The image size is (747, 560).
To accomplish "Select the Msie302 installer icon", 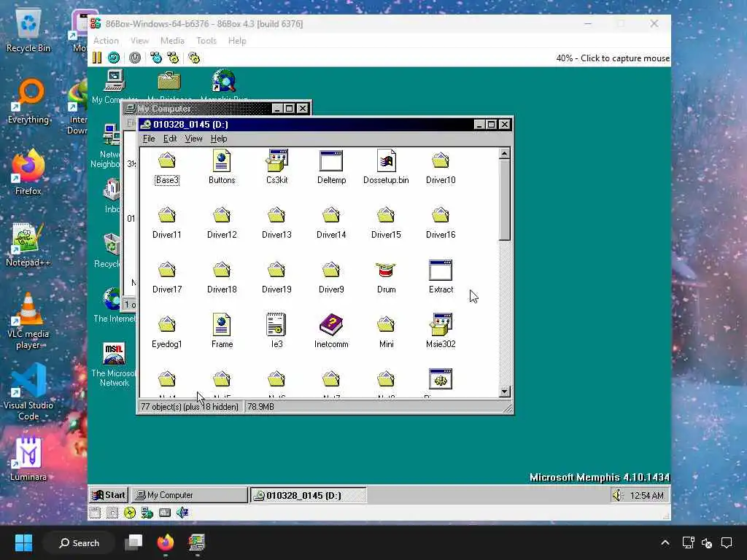I will tap(441, 332).
